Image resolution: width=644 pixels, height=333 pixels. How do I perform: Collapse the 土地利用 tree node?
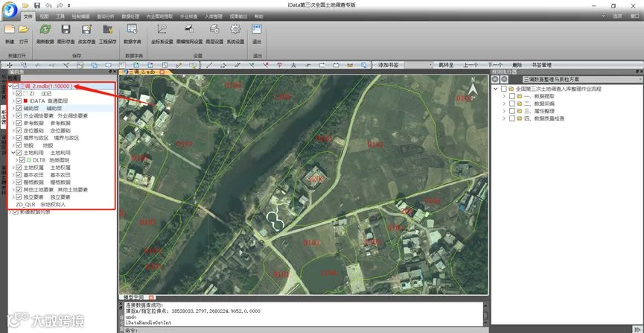pos(13,153)
